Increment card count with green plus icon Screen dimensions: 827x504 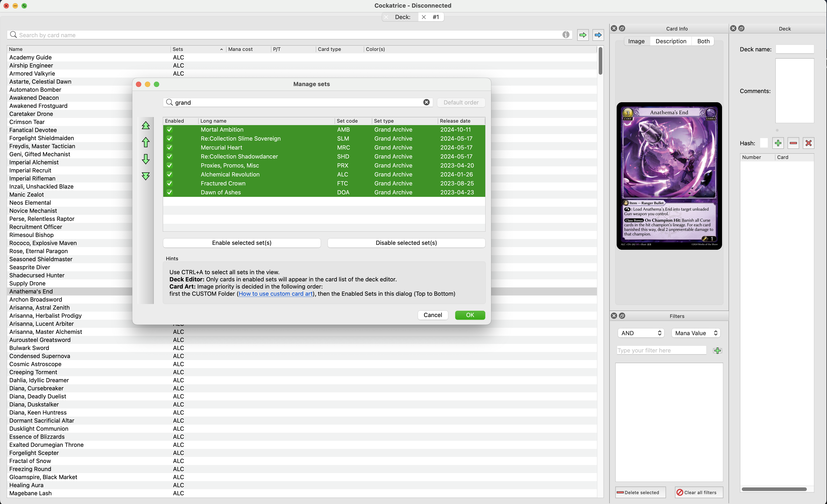(778, 143)
